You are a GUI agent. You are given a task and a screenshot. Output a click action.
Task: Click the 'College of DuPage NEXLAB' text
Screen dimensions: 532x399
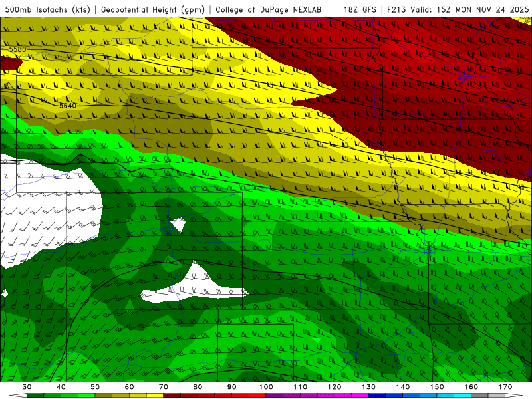click(269, 9)
